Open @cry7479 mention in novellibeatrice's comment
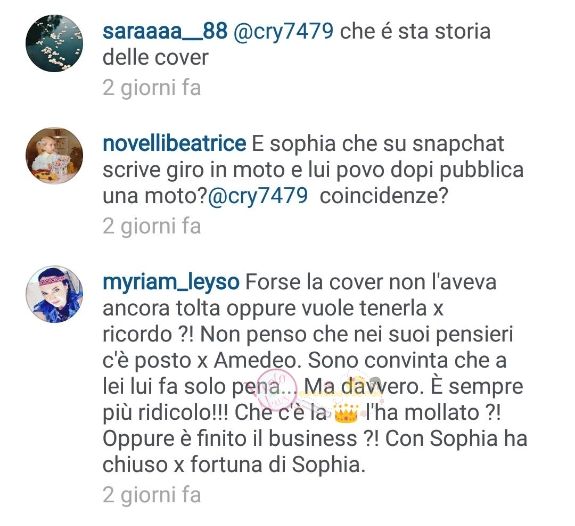The width and height of the screenshot is (575, 526). [257, 196]
